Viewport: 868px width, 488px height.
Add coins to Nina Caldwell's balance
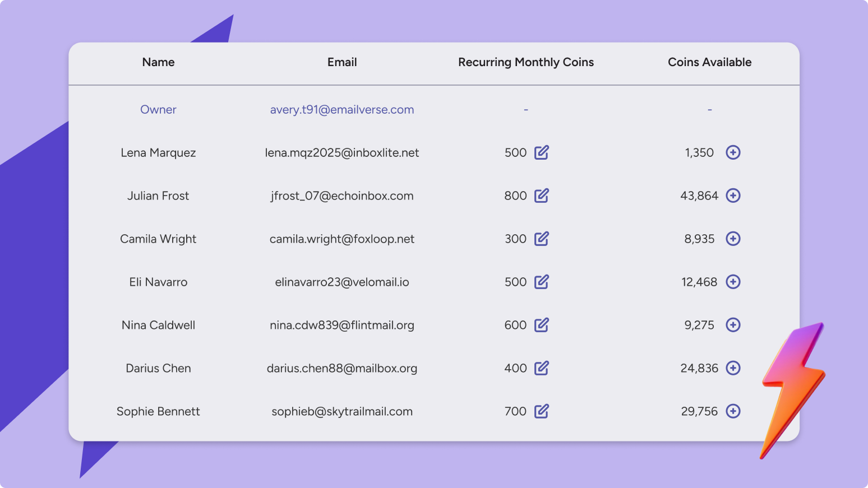coord(733,325)
